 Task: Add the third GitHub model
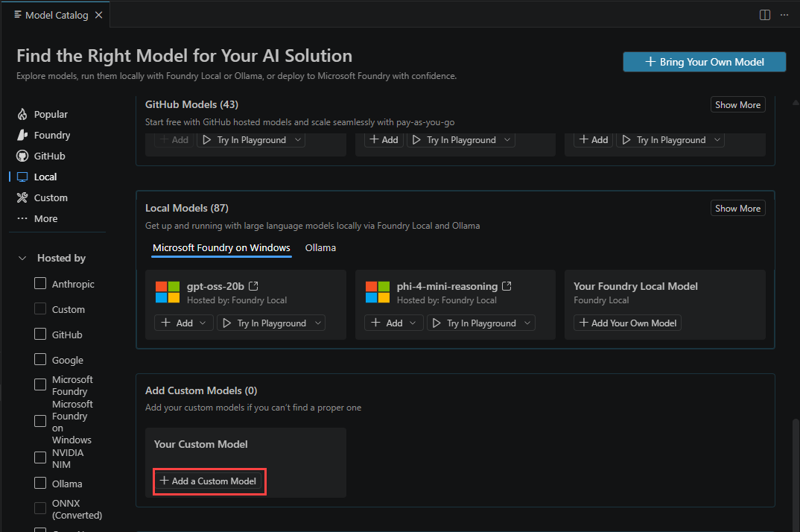pyautogui.click(x=594, y=140)
